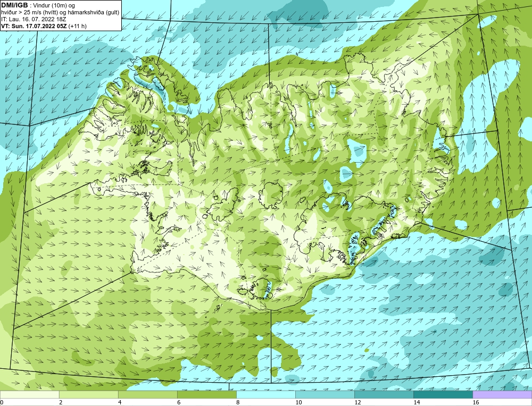Click the 'Vindur (10m) og' label

coord(55,5)
